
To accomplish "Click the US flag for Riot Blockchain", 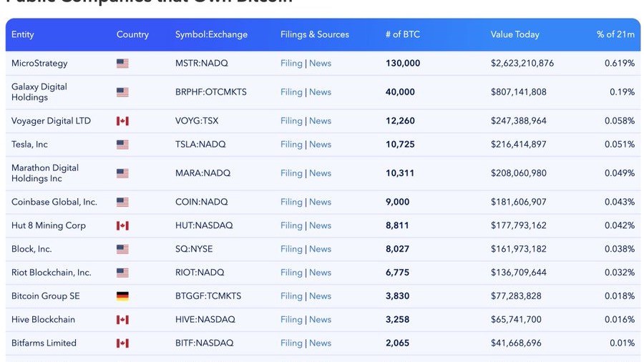I will click(x=122, y=273).
